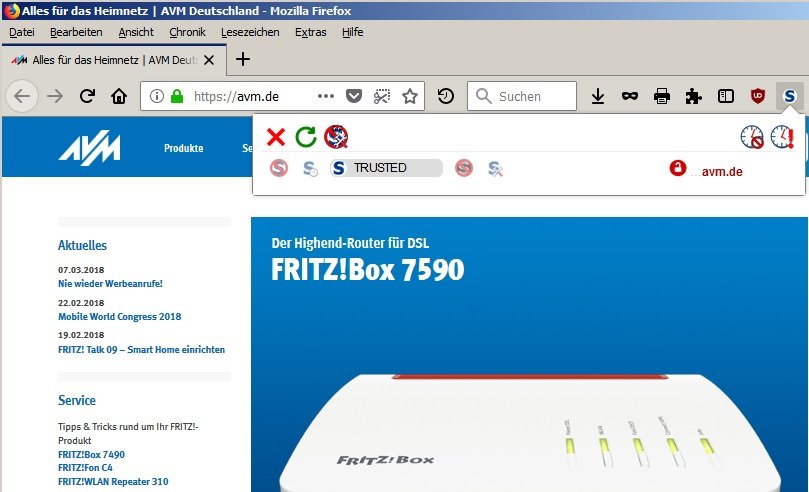Open the Hilfe menu

[x=352, y=32]
